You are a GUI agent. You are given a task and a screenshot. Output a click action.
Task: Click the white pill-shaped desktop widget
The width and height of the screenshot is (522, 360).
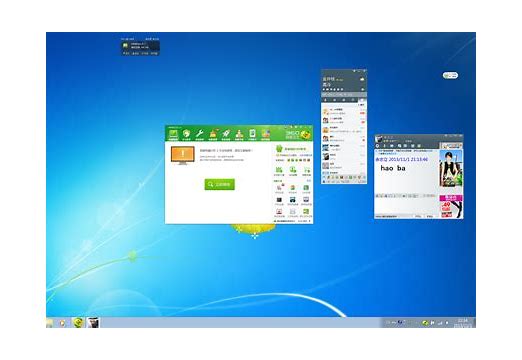tap(450, 76)
